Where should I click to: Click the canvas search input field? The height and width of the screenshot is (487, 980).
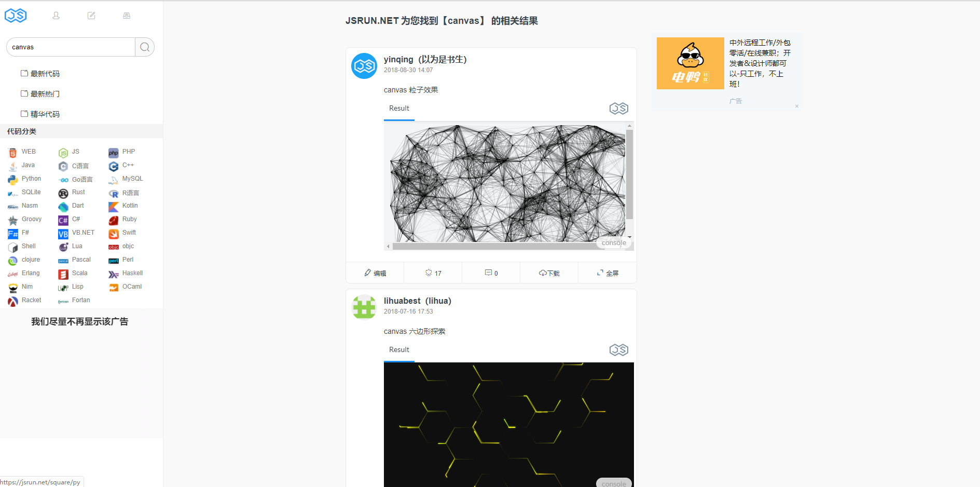(71, 47)
